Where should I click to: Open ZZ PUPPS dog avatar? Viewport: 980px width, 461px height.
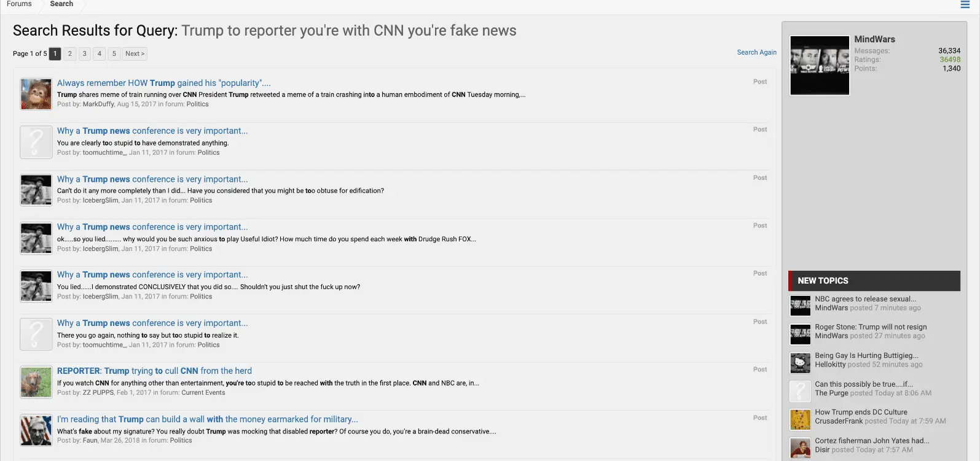(36, 382)
